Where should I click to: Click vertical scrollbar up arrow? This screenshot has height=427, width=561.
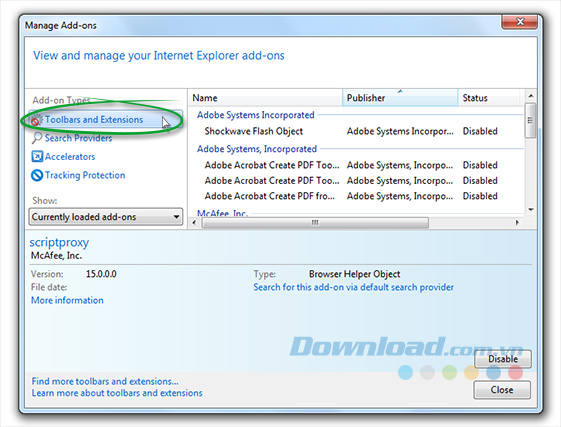click(531, 96)
